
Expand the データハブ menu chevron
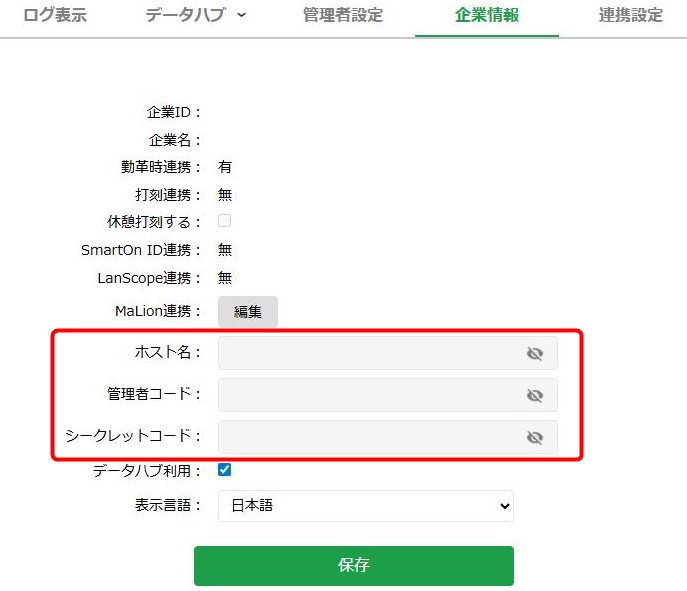pyautogui.click(x=241, y=15)
